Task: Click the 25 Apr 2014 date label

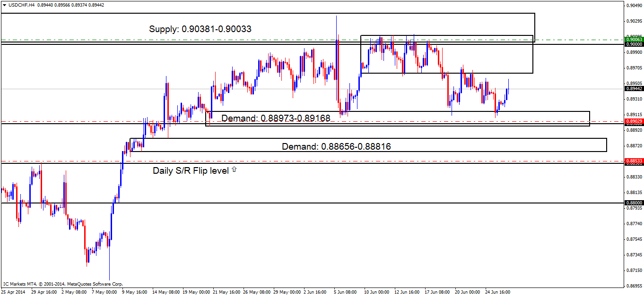Action: pos(12,292)
